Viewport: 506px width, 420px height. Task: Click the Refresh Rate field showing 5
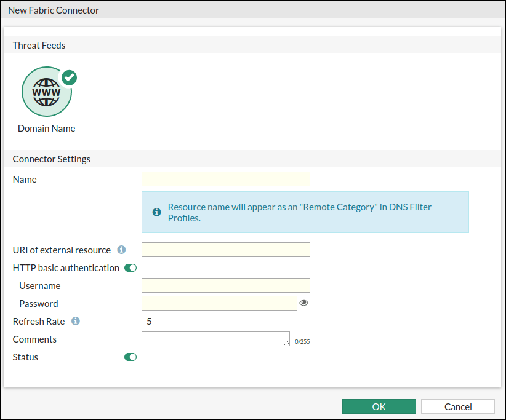[225, 321]
